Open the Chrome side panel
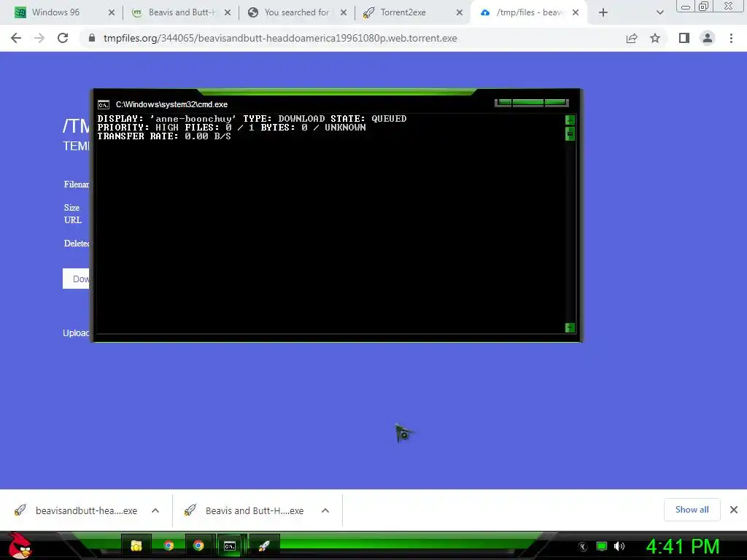Screen dimensions: 747x560 (x=684, y=38)
